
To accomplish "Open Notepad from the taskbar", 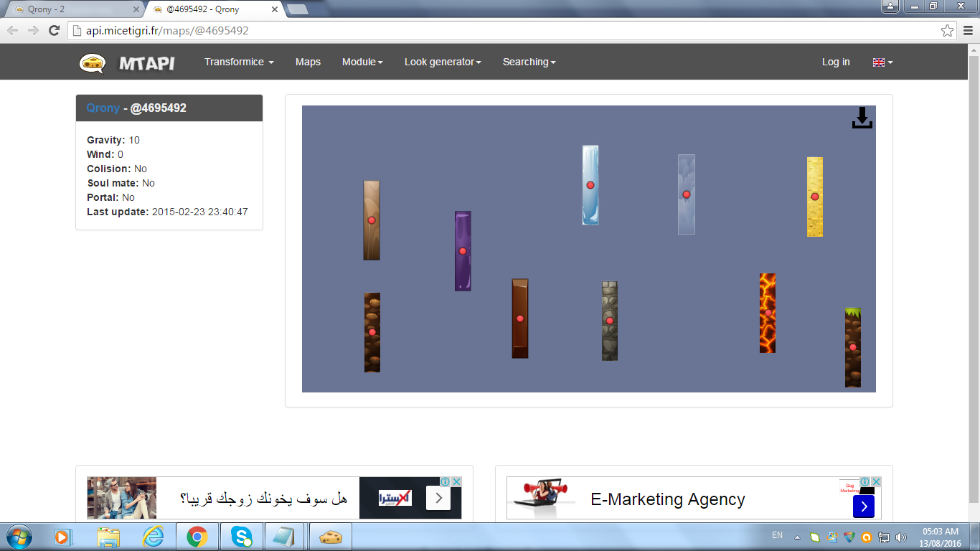I will (x=286, y=537).
